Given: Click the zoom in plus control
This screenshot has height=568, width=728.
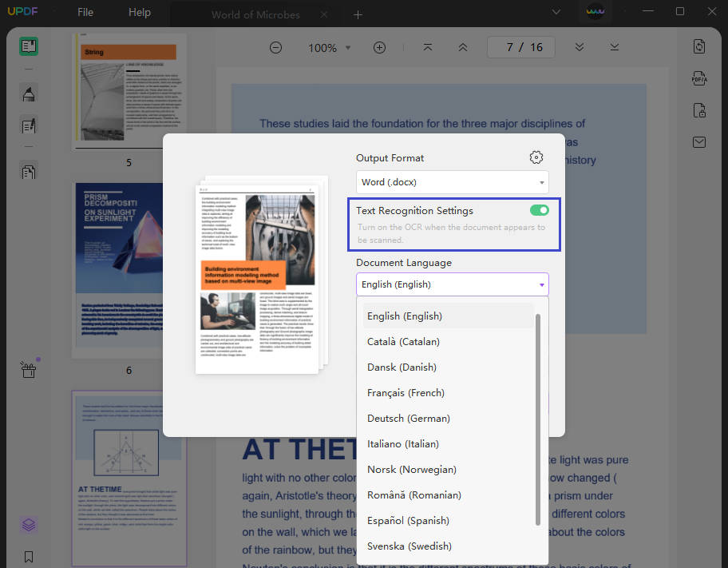Looking at the screenshot, I should click(x=379, y=47).
